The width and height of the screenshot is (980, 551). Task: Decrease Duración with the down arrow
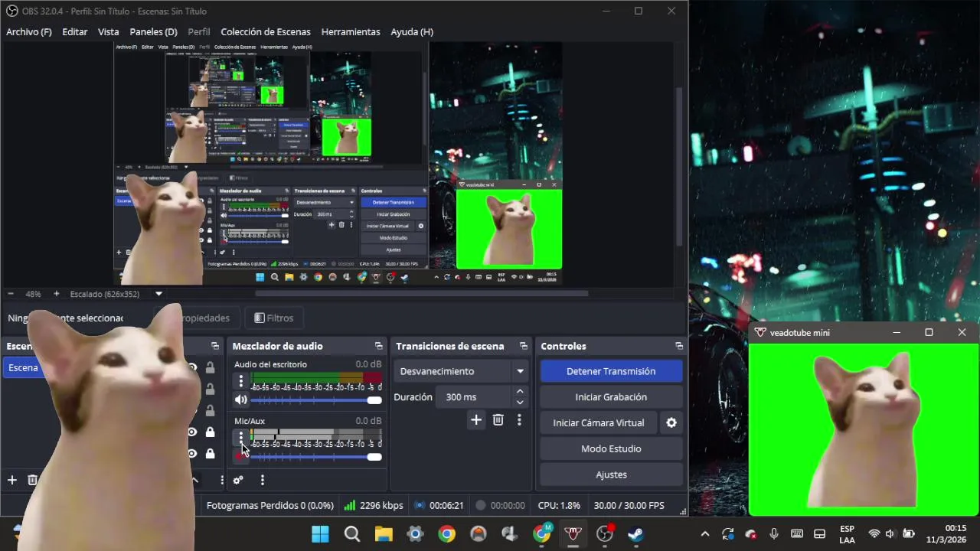[520, 403]
